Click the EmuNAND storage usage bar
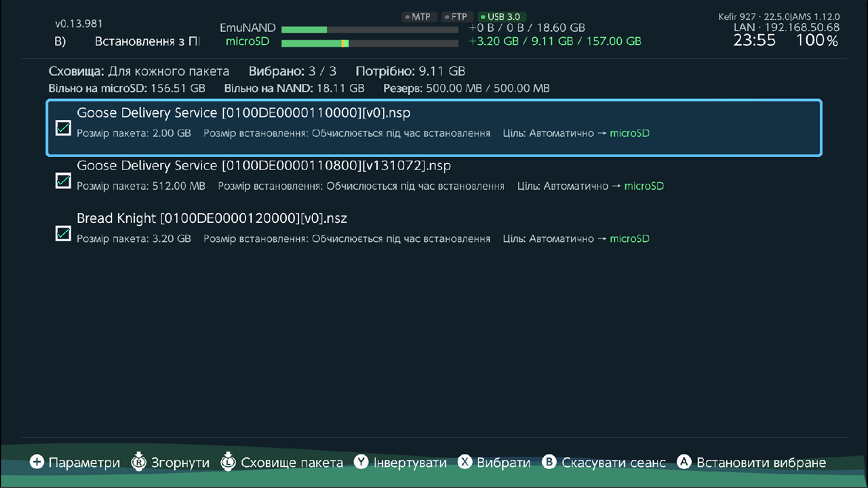868x488 pixels. [x=370, y=30]
